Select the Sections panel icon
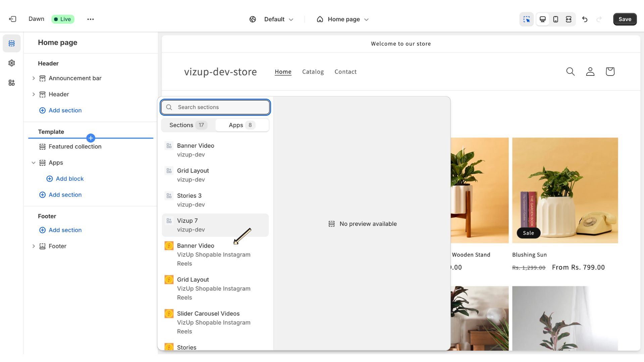 (x=11, y=43)
